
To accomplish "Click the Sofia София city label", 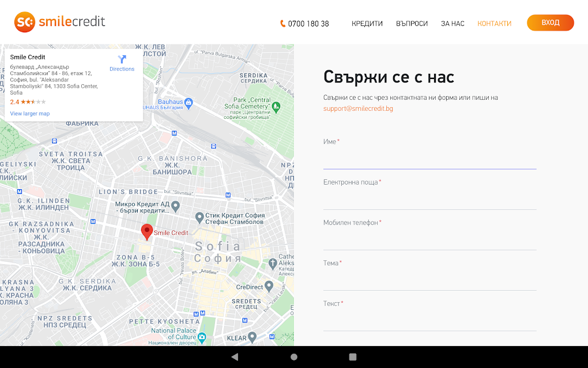I will pyautogui.click(x=218, y=252).
